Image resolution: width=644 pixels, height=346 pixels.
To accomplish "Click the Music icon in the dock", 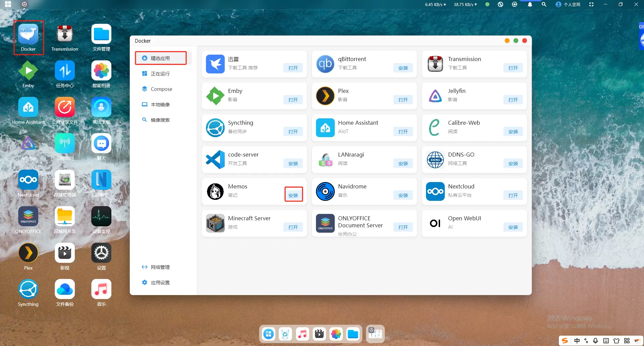I will point(302,334).
